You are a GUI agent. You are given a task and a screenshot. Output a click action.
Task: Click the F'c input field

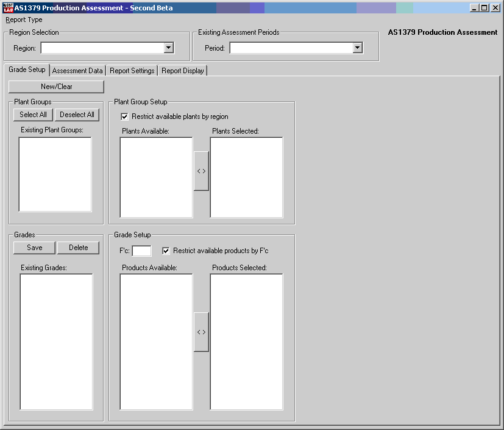[x=141, y=251]
